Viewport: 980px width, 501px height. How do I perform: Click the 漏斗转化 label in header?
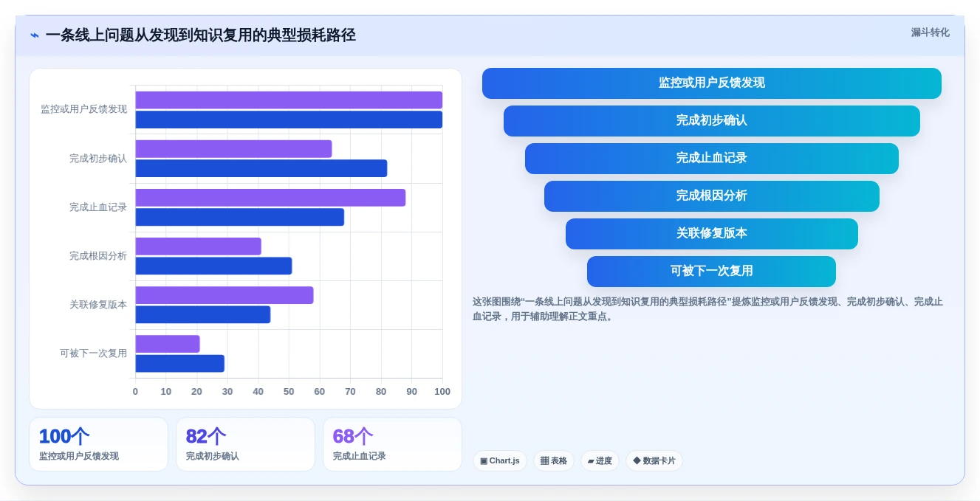(930, 32)
